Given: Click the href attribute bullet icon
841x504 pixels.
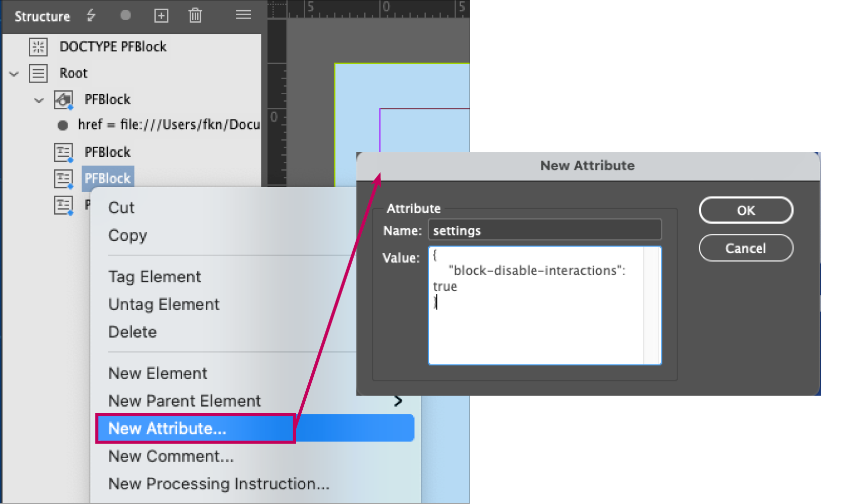Looking at the screenshot, I should 63,125.
